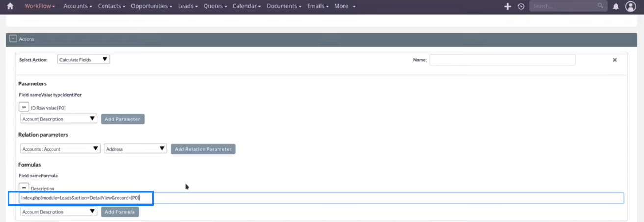Click into the action Name field
The width and height of the screenshot is (644, 222).
pyautogui.click(x=502, y=60)
